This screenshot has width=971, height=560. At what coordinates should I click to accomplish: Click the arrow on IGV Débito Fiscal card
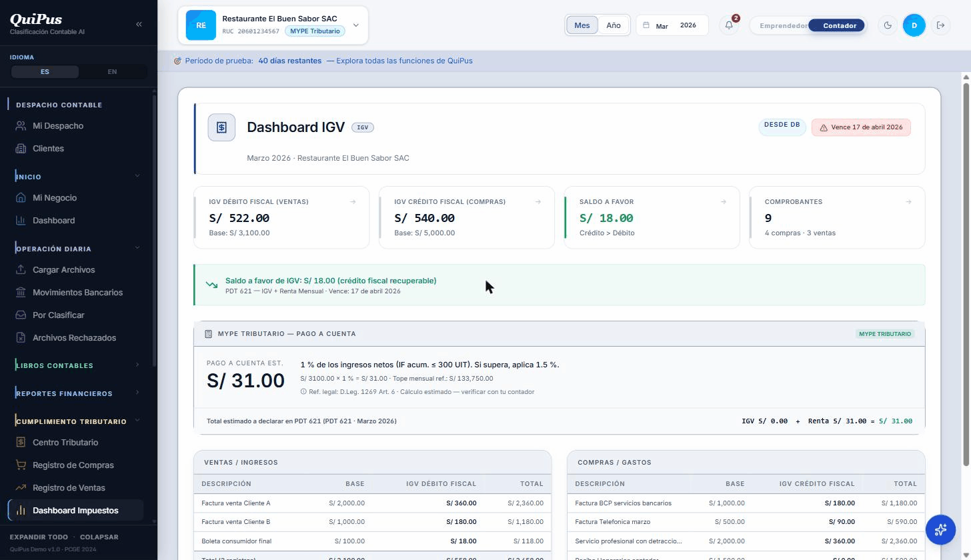353,202
